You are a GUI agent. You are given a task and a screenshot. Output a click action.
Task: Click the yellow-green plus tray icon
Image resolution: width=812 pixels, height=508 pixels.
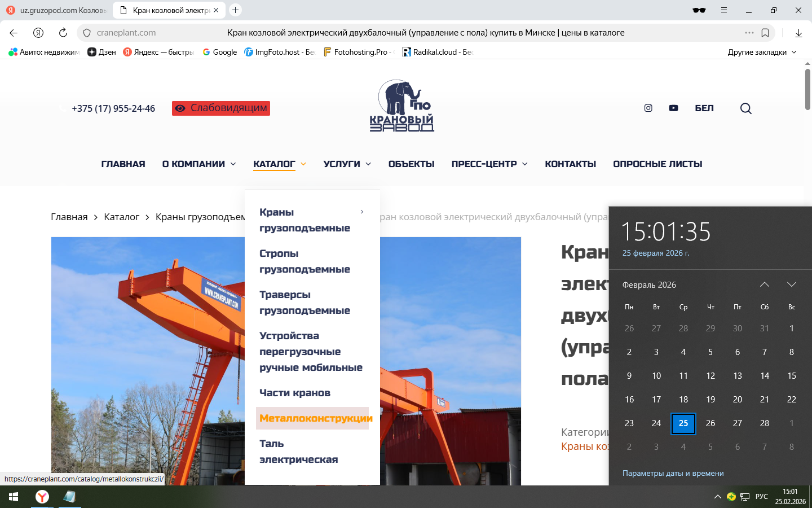pos(731,497)
